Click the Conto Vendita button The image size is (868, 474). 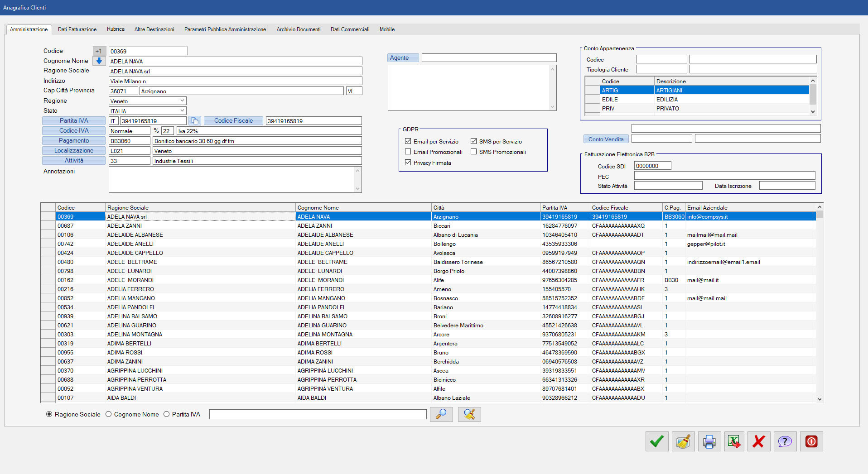click(606, 139)
